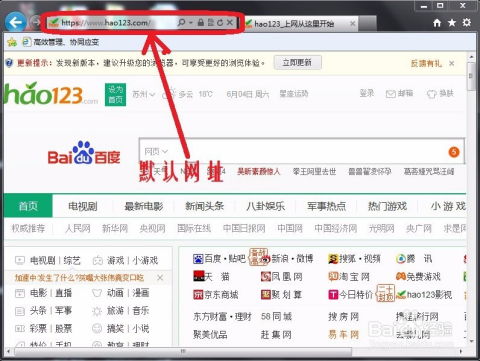The width and height of the screenshot is (480, 361).
Task: Click the security lock icon in address bar
Action: [x=201, y=23]
